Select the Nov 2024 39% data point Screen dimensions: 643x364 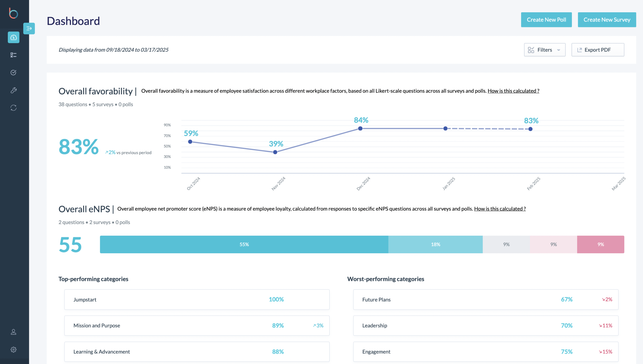click(x=275, y=152)
